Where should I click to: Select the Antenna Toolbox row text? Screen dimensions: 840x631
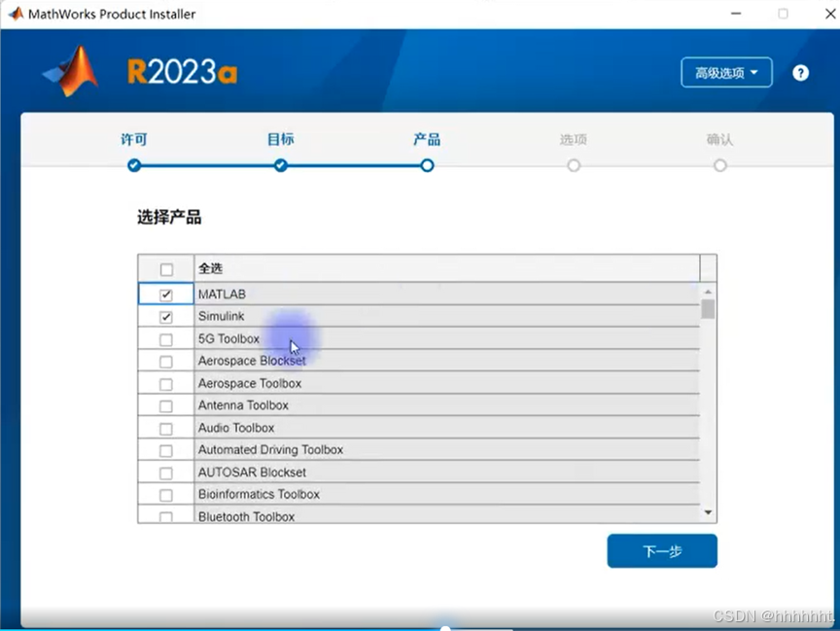(x=243, y=405)
